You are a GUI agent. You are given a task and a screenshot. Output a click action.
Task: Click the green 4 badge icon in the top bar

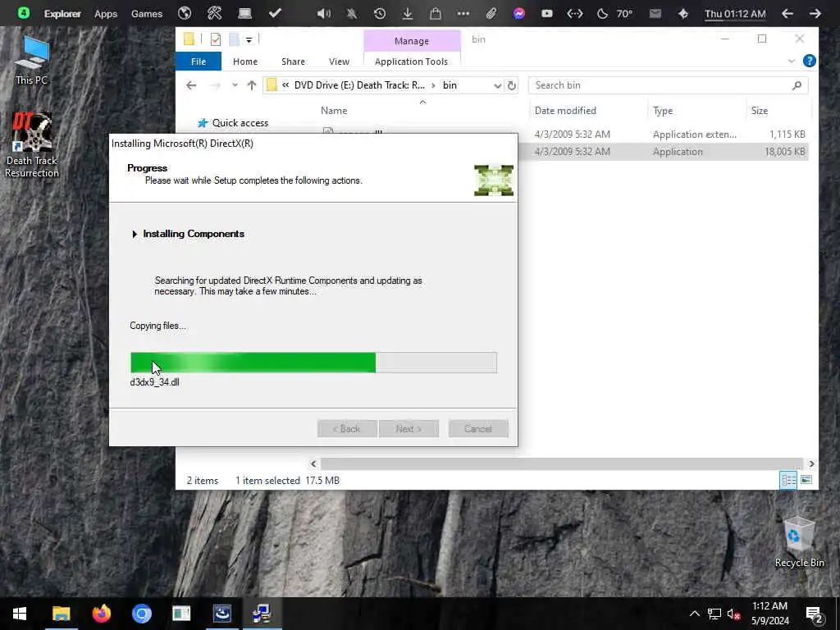(24, 13)
